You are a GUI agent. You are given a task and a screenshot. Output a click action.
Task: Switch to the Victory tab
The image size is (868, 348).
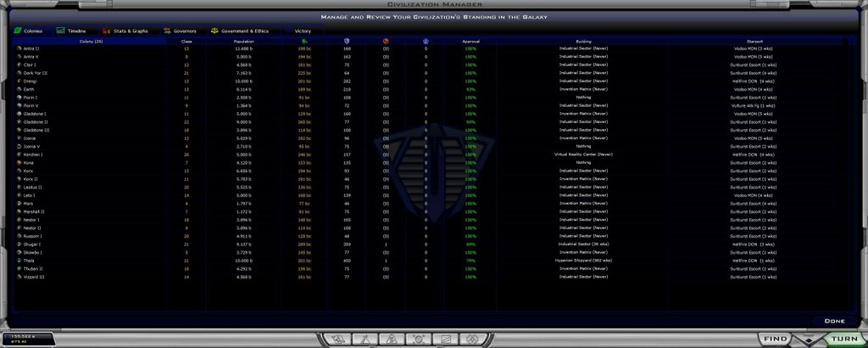point(303,31)
